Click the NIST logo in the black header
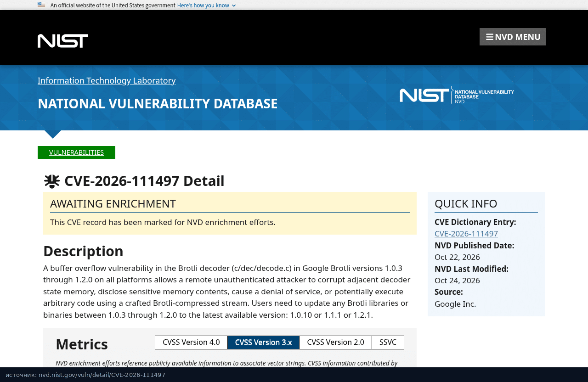 coord(63,41)
